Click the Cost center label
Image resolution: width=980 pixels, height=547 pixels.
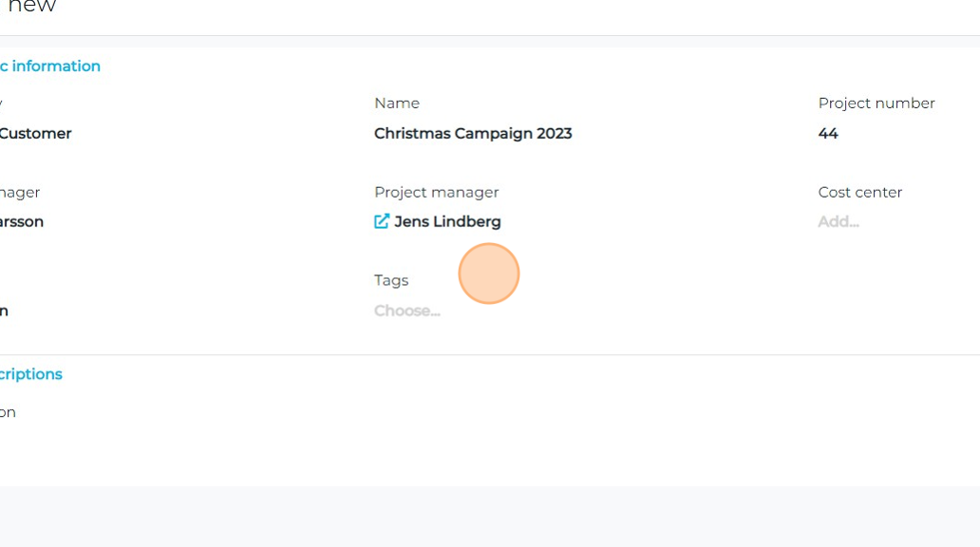[x=860, y=192]
